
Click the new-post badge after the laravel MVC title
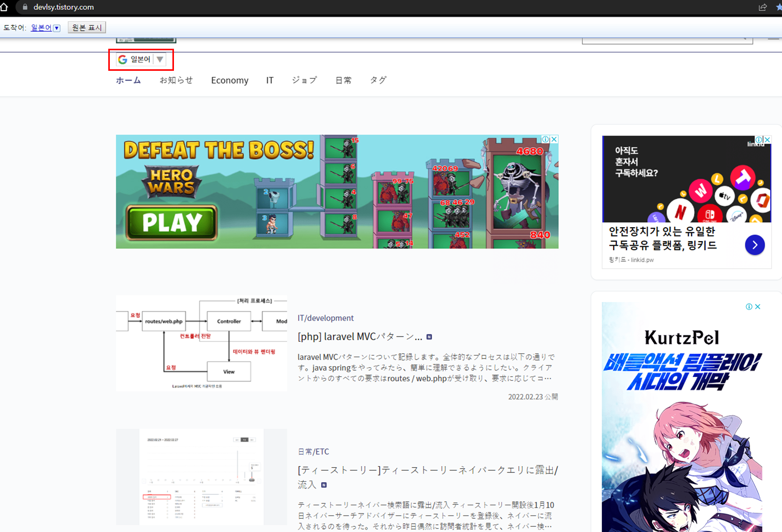pos(429,337)
